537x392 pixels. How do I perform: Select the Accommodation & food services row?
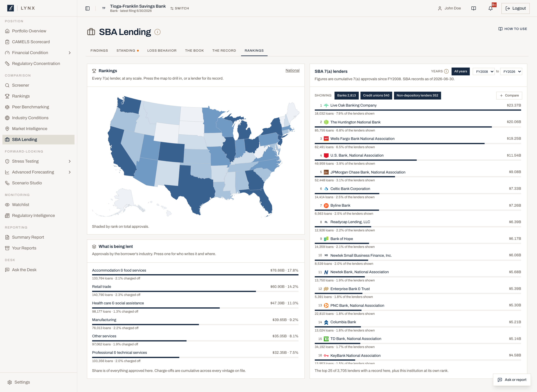click(x=195, y=274)
